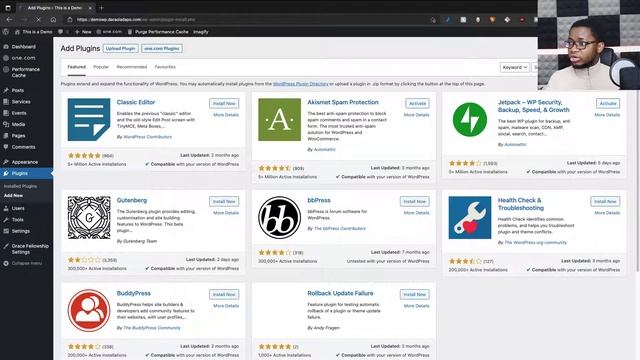Open Performance Cache in sidebar
640x360 pixels.
25,72
